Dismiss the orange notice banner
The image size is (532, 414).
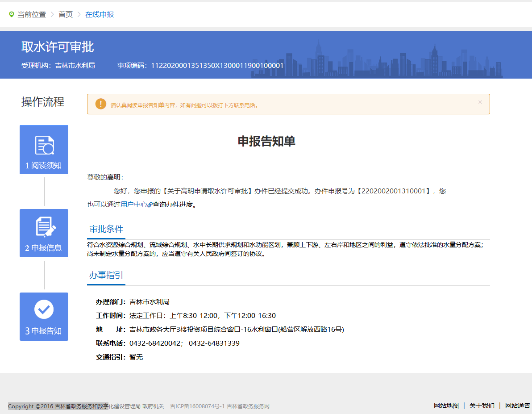click(480, 102)
